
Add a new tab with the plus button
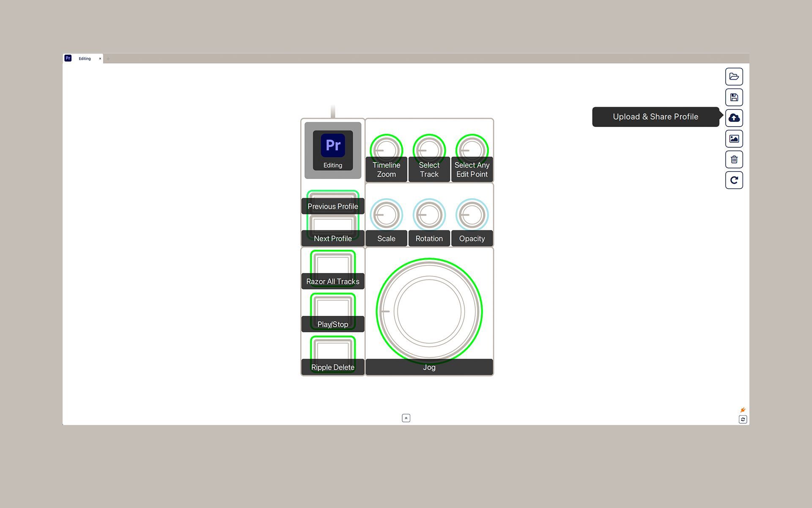(x=108, y=59)
